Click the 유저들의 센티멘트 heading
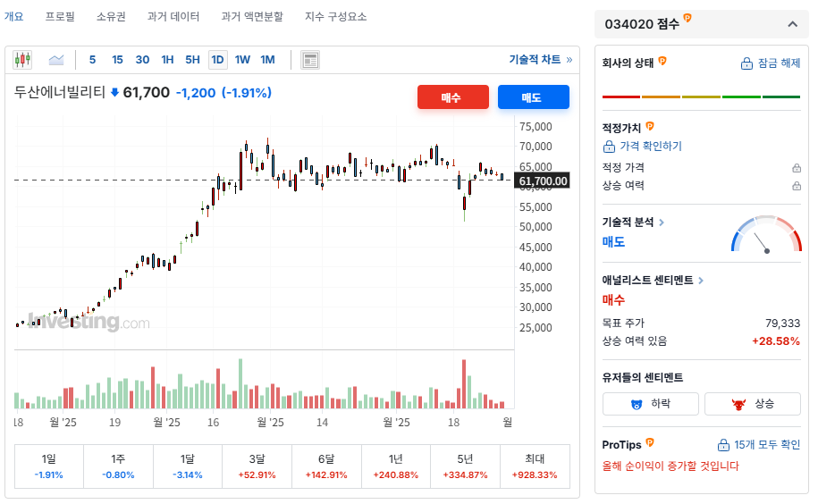This screenshot has height=504, width=818. pos(643,377)
